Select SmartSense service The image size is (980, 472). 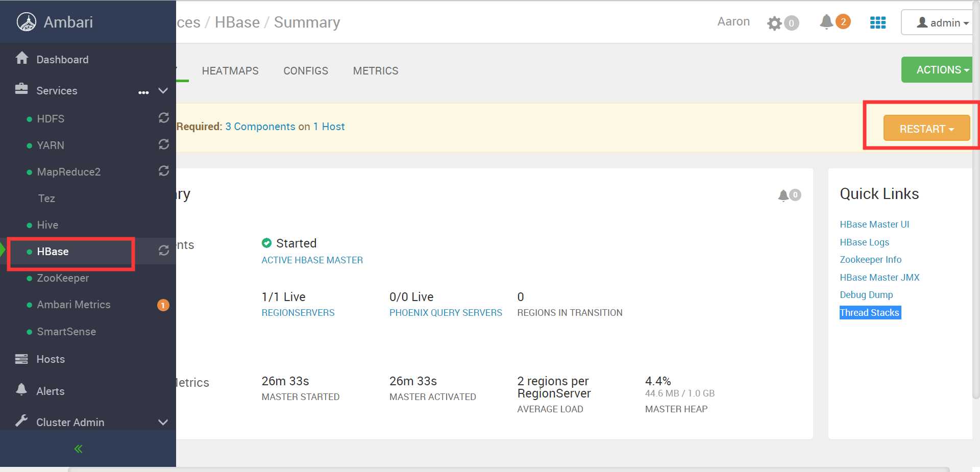(x=66, y=332)
